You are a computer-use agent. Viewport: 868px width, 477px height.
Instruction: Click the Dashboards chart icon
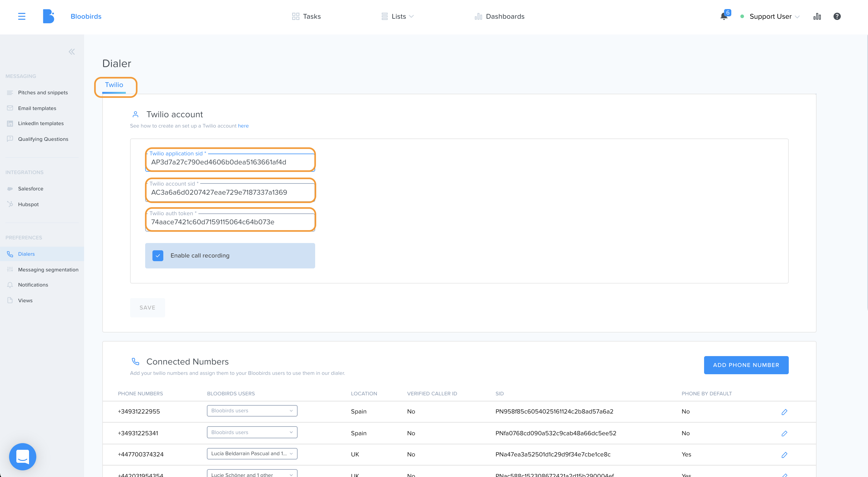point(478,16)
